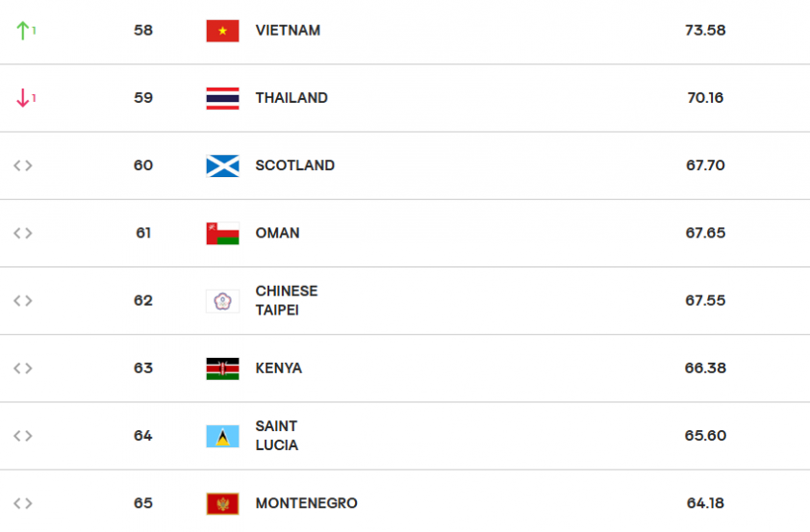Click the Thailand flag icon
This screenshot has height=532, width=810.
pyautogui.click(x=222, y=98)
